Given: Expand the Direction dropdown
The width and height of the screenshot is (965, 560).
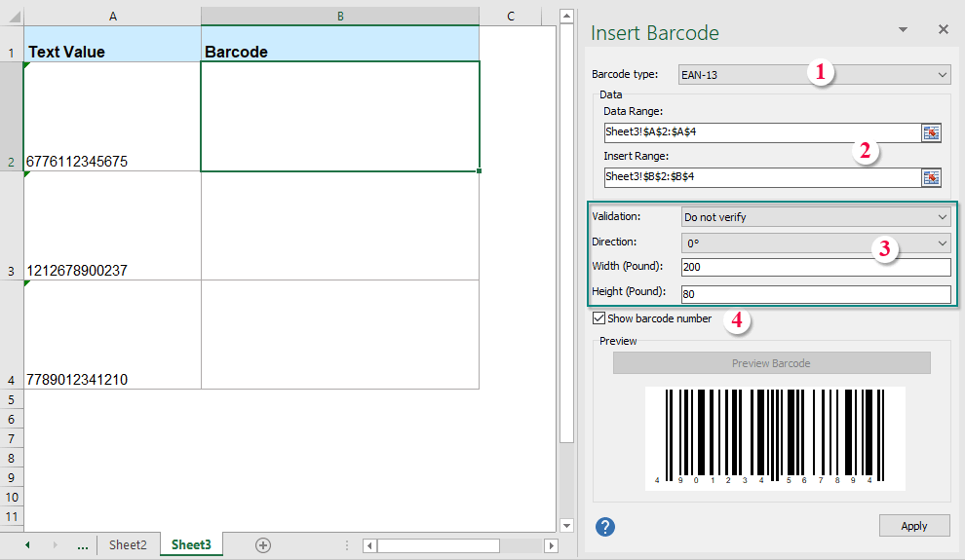Looking at the screenshot, I should (x=941, y=243).
